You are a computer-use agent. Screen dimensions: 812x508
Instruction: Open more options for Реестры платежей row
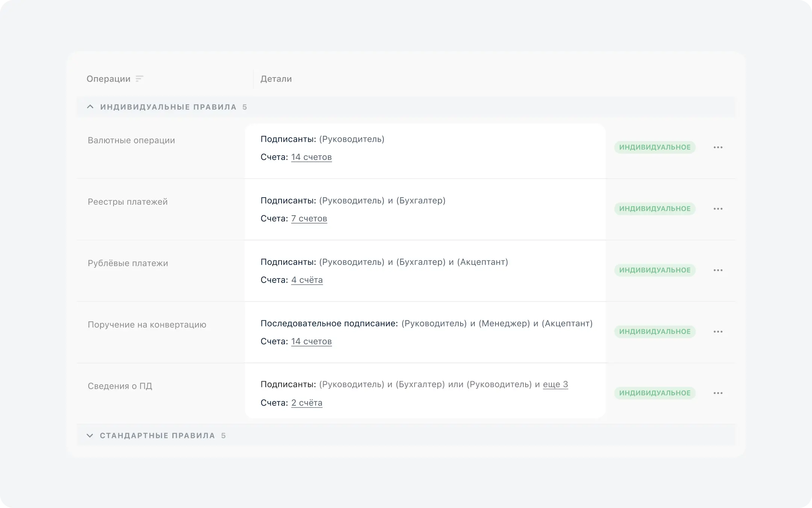(718, 209)
